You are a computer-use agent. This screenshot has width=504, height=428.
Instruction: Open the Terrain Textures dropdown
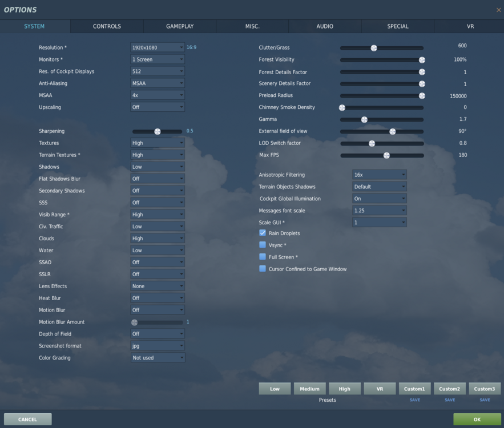point(158,155)
